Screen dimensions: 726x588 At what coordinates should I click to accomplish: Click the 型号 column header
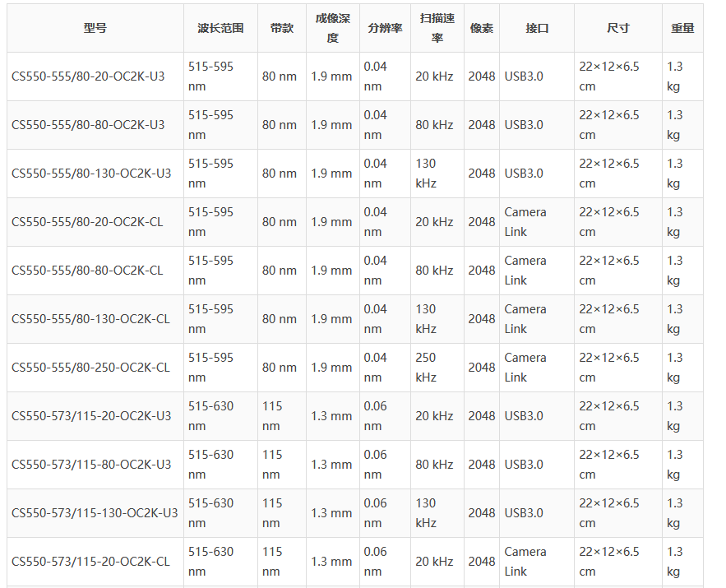pos(95,28)
